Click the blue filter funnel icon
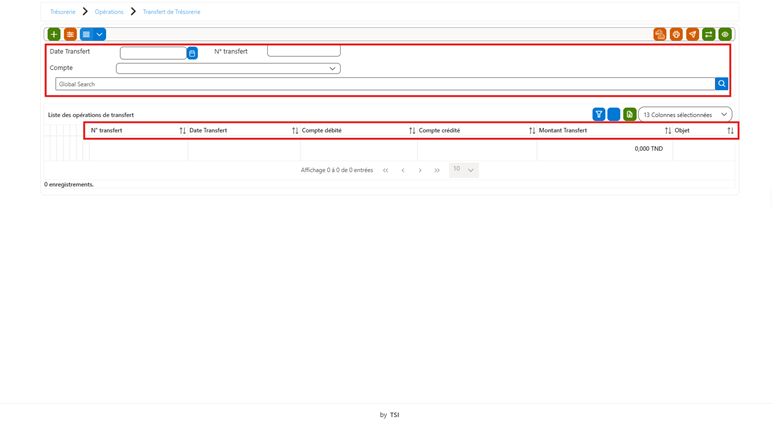The image size is (772, 422). coord(599,115)
